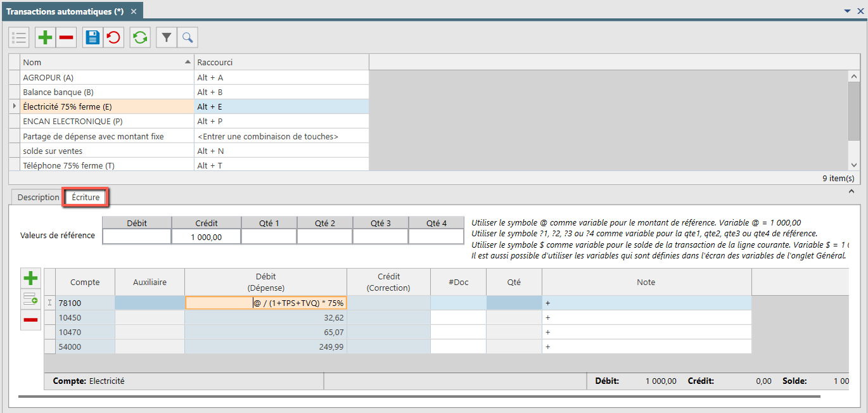Click the Note cell for account 54000
This screenshot has width=868, height=413.
647,346
